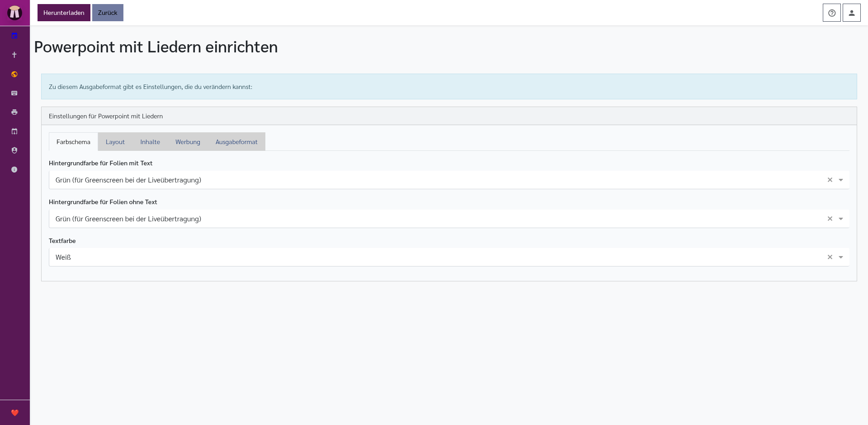
Task: Open the user account icon
Action: (x=851, y=13)
